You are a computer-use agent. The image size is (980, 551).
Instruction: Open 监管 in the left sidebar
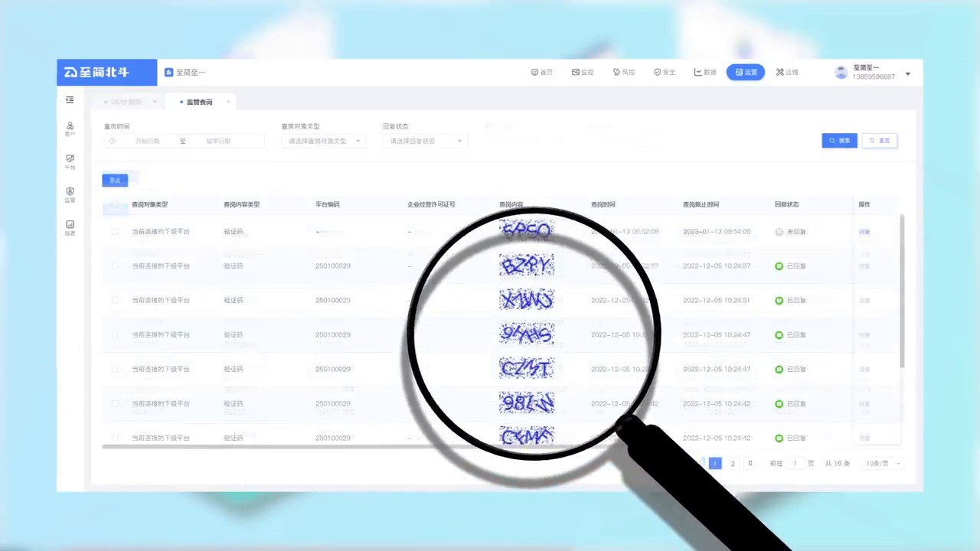tap(70, 194)
